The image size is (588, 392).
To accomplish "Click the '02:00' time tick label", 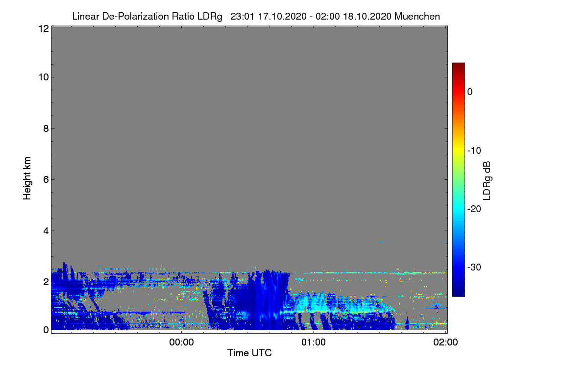I will tap(446, 343).
